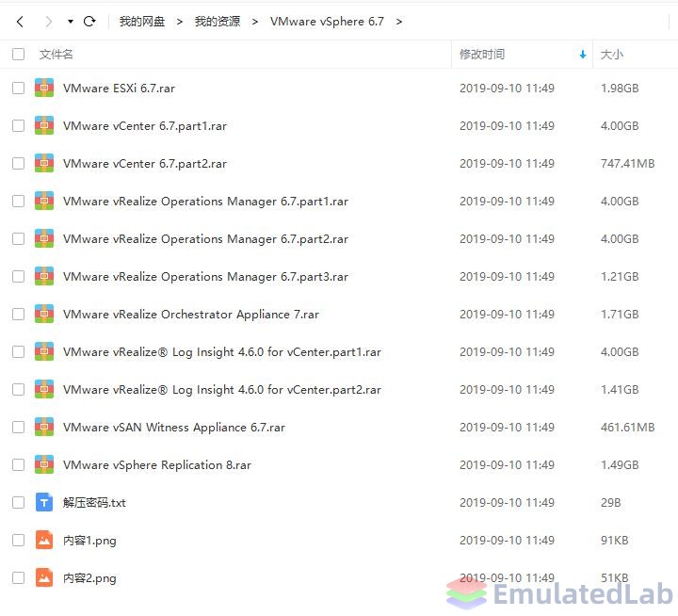
Task: Toggle the select-all checkbox in header
Action: point(18,54)
